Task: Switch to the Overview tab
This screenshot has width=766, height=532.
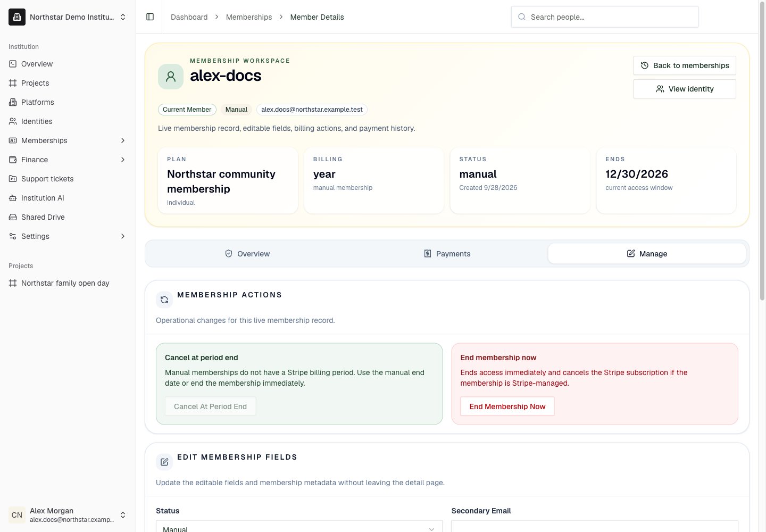Action: click(x=247, y=254)
